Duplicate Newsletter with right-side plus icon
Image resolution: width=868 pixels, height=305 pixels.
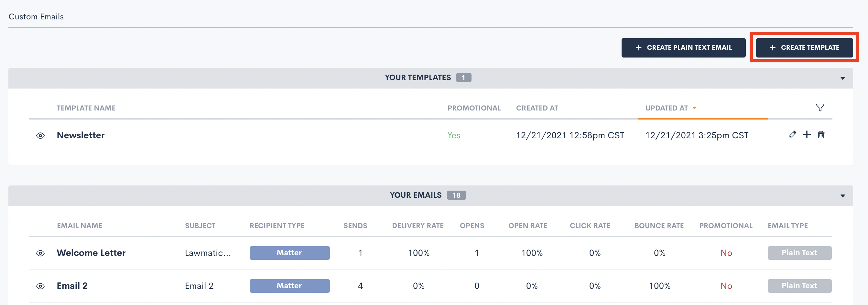coord(807,134)
